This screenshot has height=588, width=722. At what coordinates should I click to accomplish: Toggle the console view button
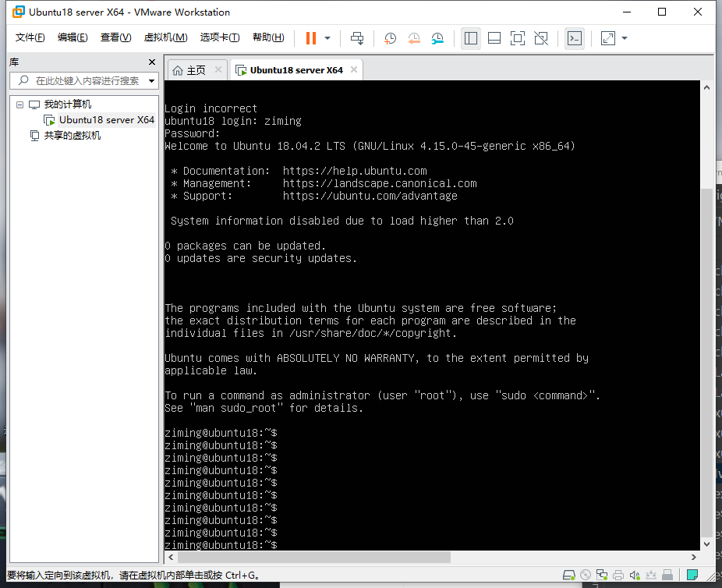click(574, 38)
